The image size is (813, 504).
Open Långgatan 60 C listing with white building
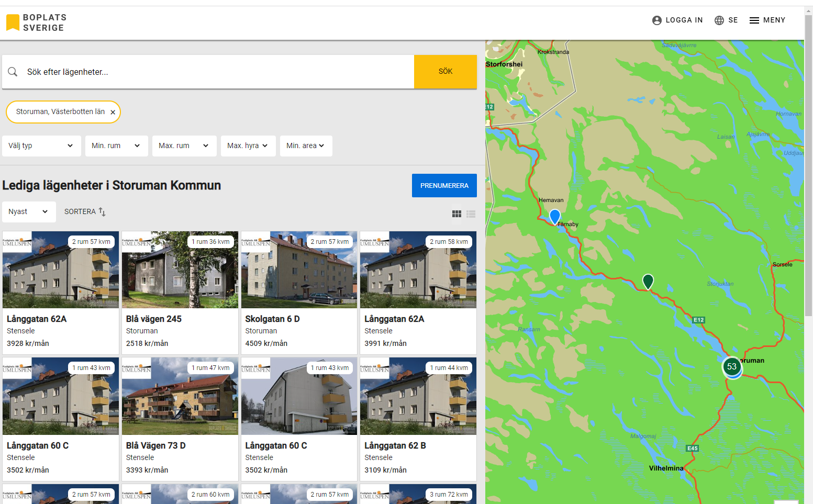tap(299, 419)
